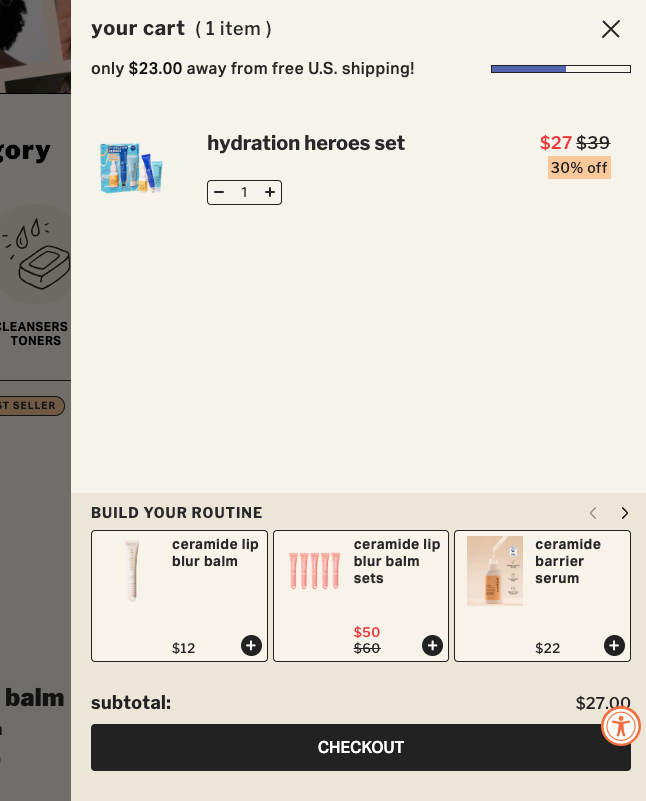
Task: Click the 30% off discount badge
Action: click(578, 167)
